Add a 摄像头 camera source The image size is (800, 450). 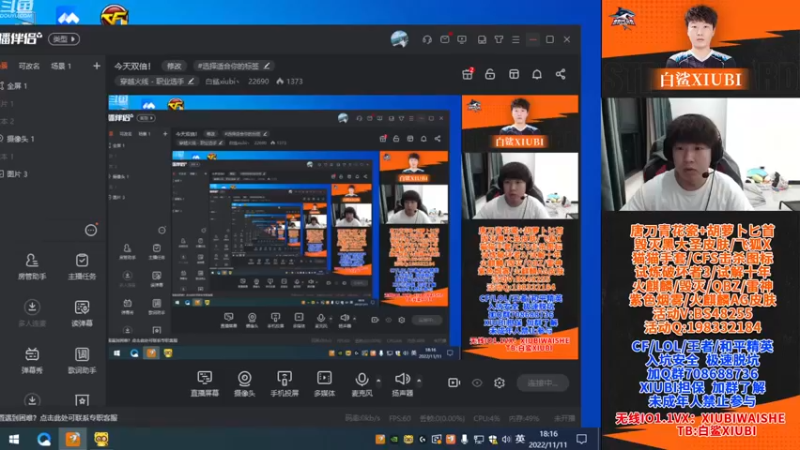(x=244, y=384)
